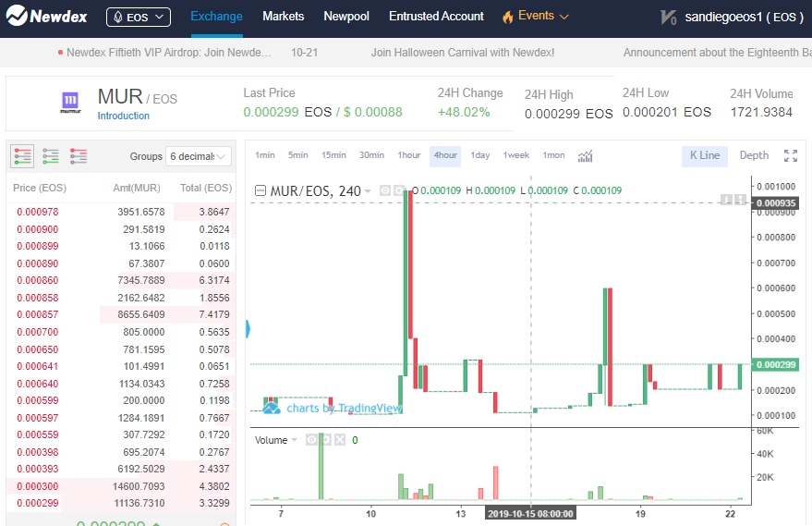This screenshot has height=526, width=812.
Task: Open MUR/EOS series settings gear
Action: tap(399, 190)
